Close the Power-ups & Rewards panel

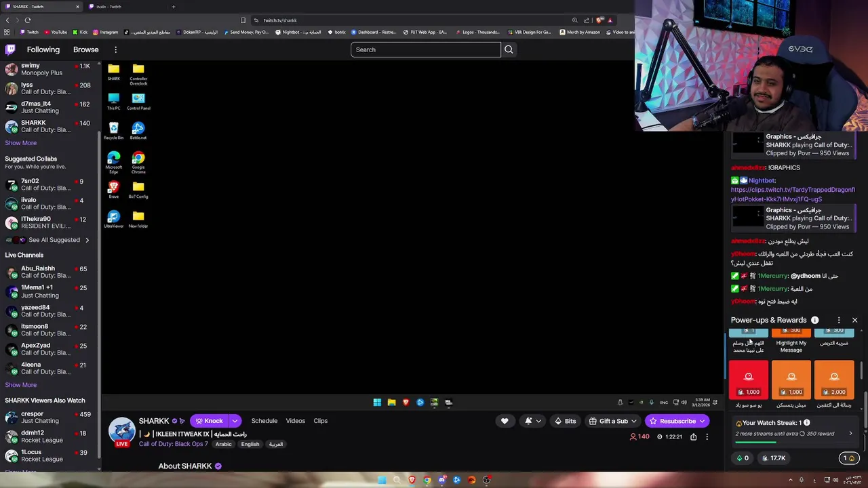tap(854, 320)
